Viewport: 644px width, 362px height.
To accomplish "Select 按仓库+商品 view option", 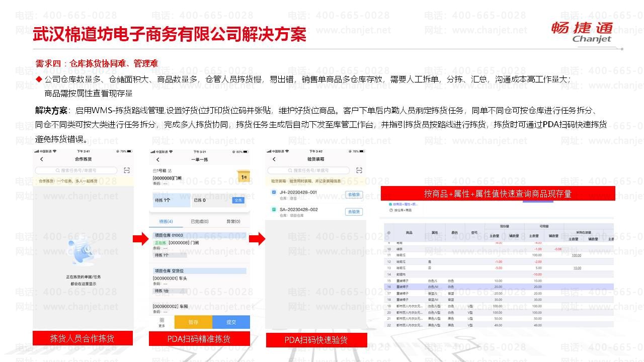I will pyautogui.click(x=400, y=210).
